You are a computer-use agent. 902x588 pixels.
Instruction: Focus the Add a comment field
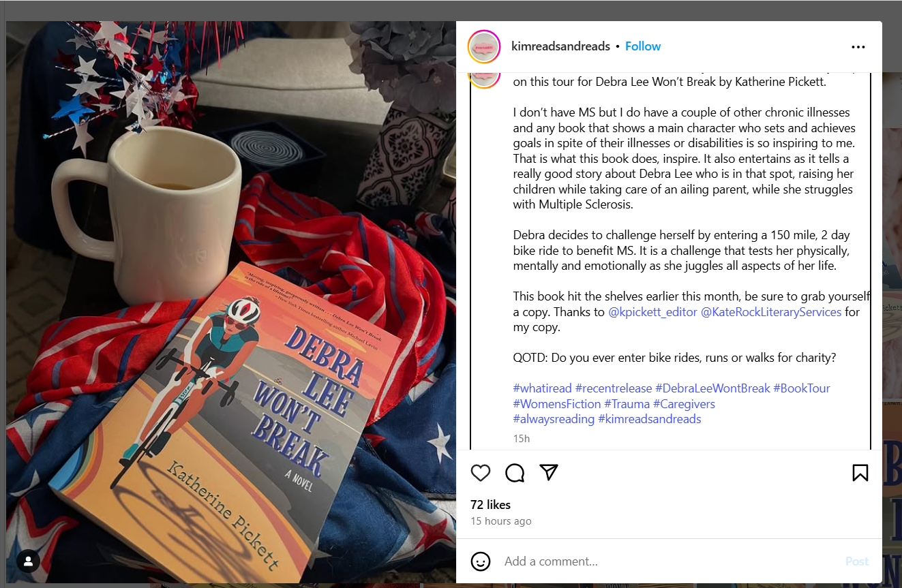pyautogui.click(x=668, y=561)
